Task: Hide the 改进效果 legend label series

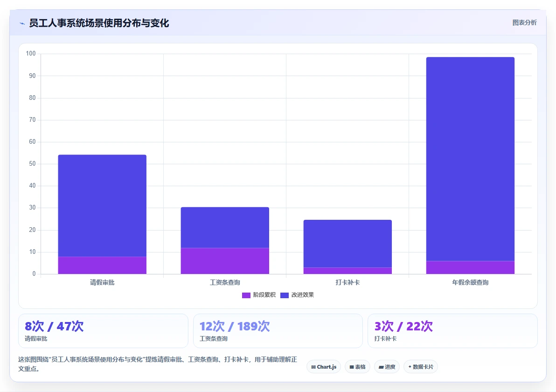Action: 302,295
